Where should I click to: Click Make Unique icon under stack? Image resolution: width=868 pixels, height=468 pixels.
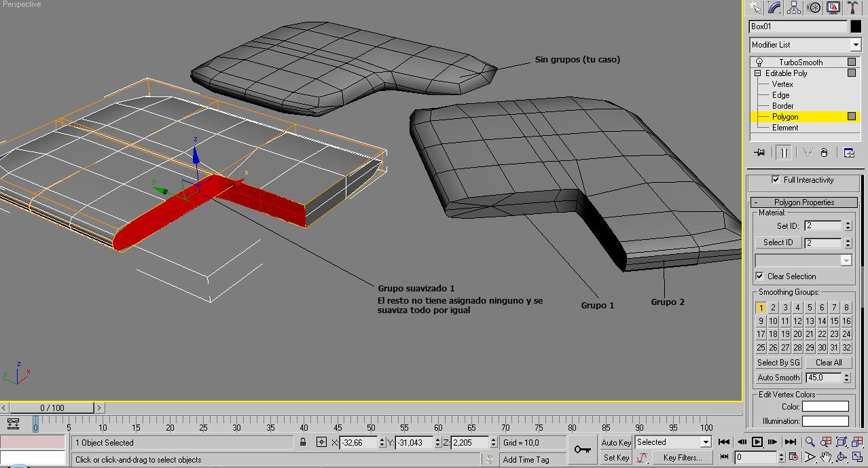pos(808,153)
